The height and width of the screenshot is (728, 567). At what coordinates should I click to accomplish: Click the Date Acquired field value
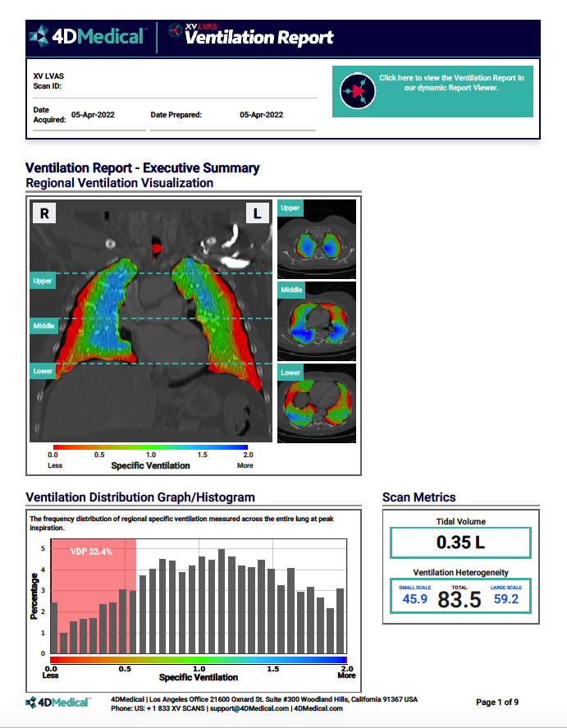[x=94, y=115]
